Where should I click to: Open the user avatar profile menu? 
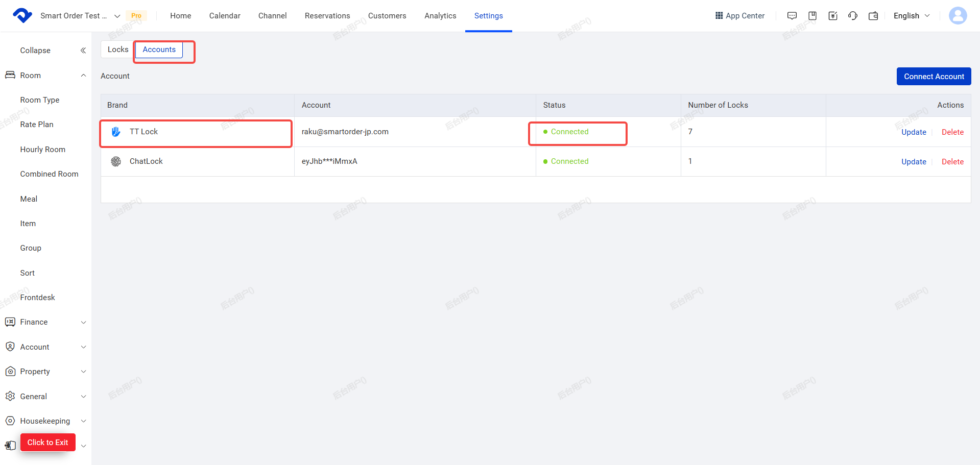coord(958,15)
